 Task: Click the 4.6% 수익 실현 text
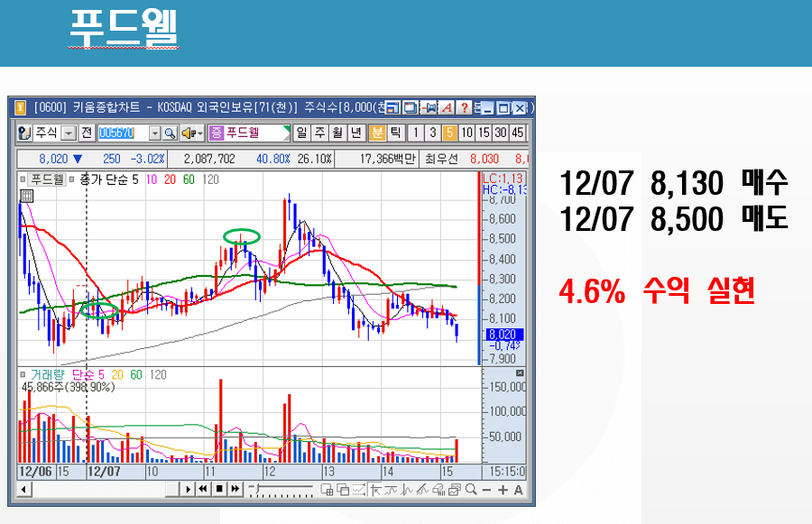(x=657, y=291)
